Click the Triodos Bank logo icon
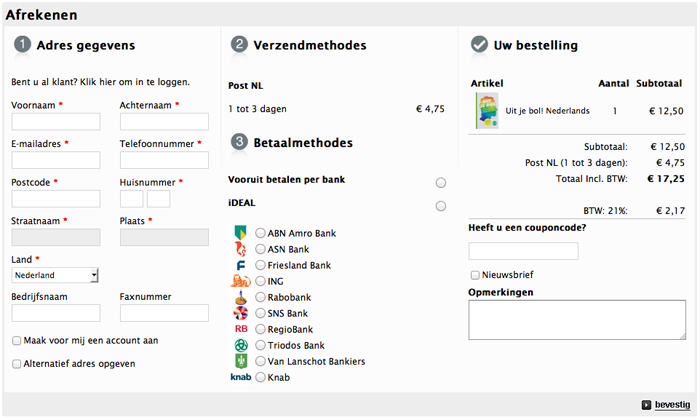Image resolution: width=700 pixels, height=420 pixels. coord(240,345)
